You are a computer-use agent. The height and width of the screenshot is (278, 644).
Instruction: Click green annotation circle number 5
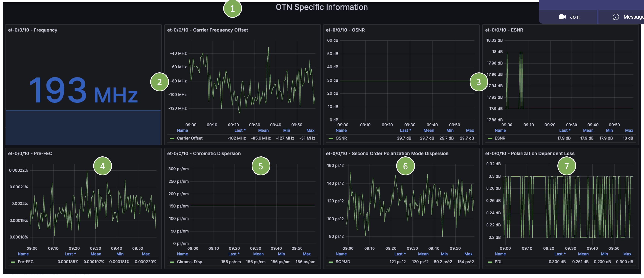click(261, 166)
